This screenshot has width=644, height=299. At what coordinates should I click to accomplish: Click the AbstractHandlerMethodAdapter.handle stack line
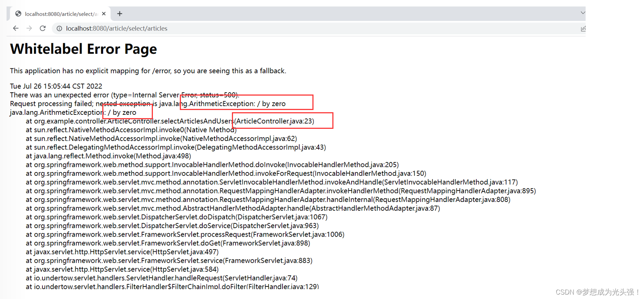pyautogui.click(x=233, y=208)
